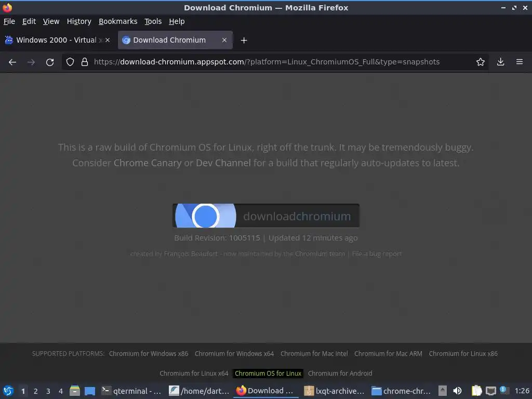The height and width of the screenshot is (399, 532).
Task: Open the Bookmarks menu
Action: point(118,21)
